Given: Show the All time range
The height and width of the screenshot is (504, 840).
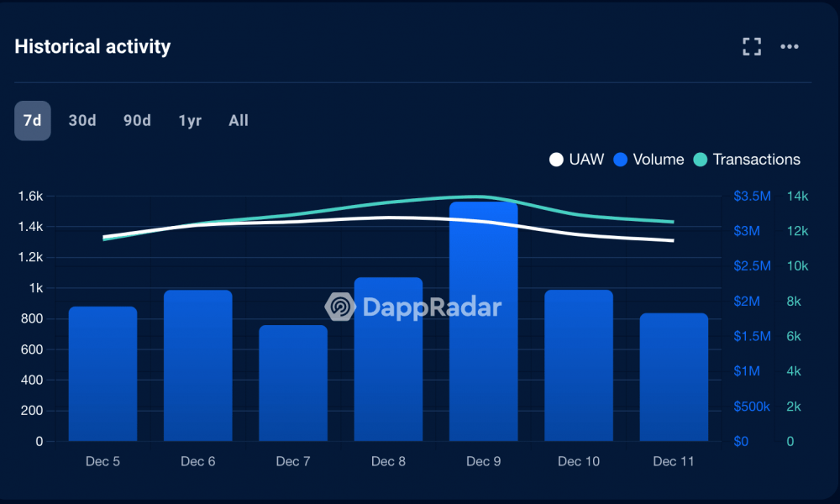Looking at the screenshot, I should pyautogui.click(x=239, y=120).
